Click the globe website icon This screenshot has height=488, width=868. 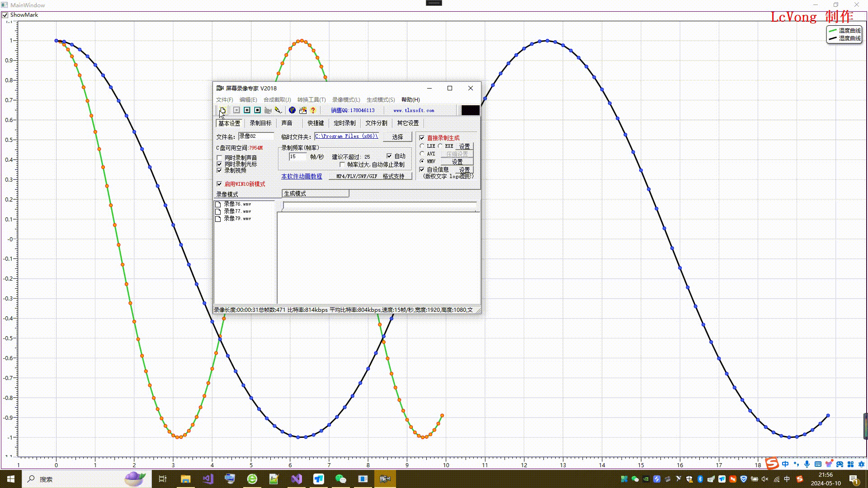292,110
